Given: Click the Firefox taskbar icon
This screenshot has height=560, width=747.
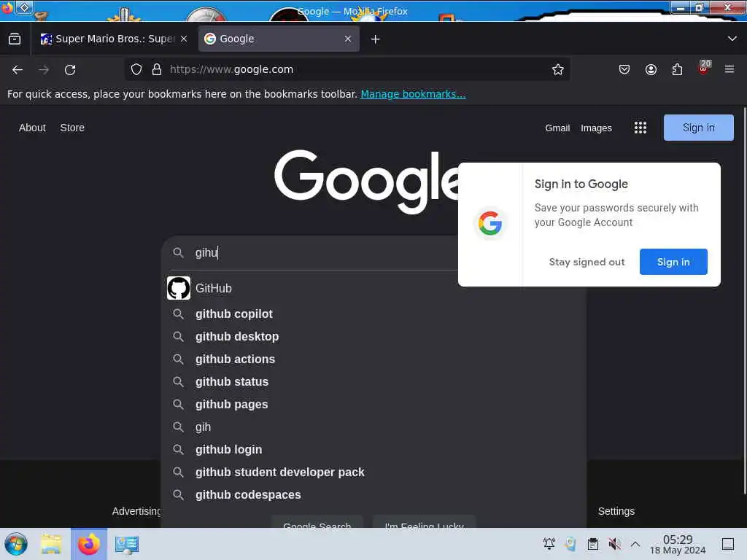Looking at the screenshot, I should click(89, 544).
